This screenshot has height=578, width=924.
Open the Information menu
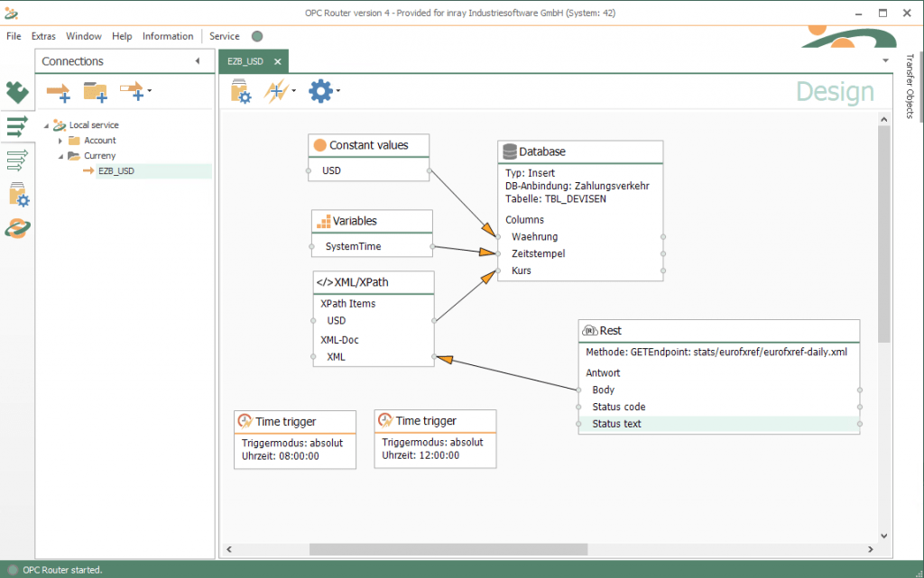click(x=168, y=36)
